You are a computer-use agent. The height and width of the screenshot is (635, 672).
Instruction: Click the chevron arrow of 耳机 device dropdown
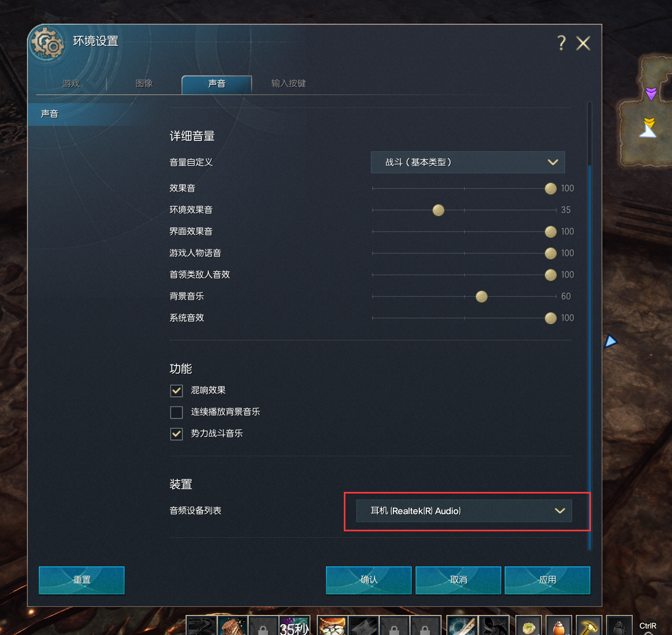(560, 511)
